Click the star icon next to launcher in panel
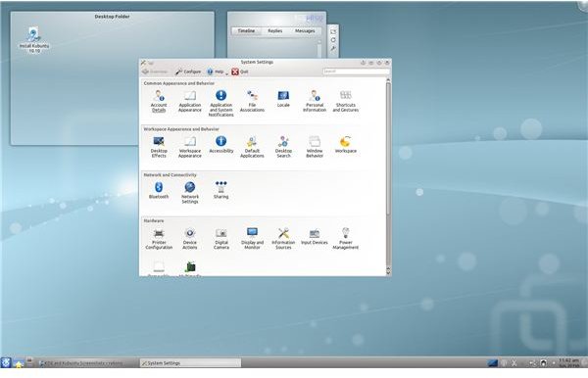 [18, 363]
